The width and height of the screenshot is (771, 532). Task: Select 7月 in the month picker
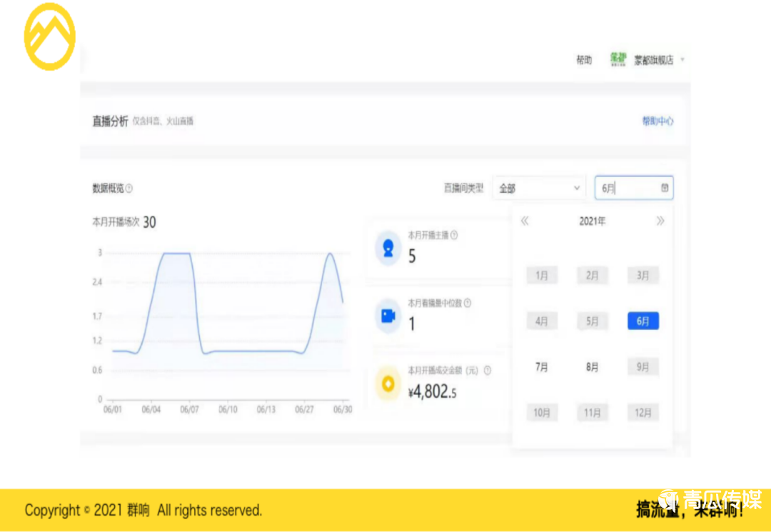coord(542,367)
